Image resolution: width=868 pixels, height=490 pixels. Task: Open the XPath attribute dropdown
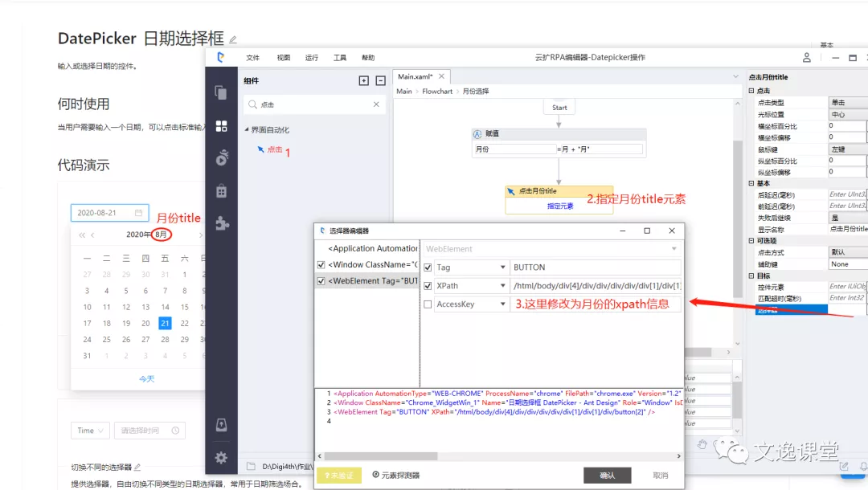pos(503,286)
